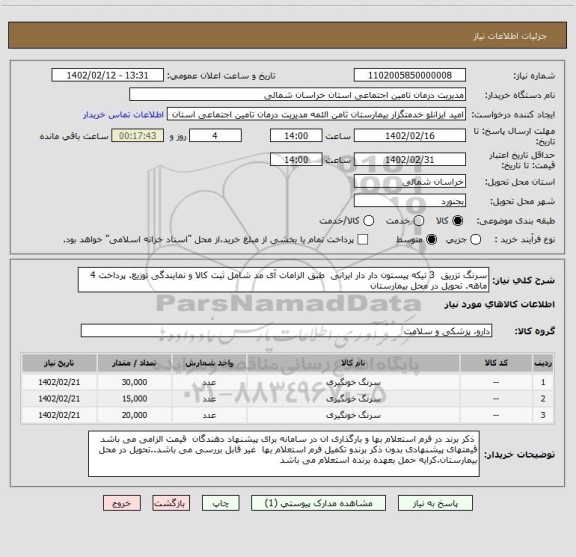
Task: Select the کالا radio button
Action: pos(458,221)
